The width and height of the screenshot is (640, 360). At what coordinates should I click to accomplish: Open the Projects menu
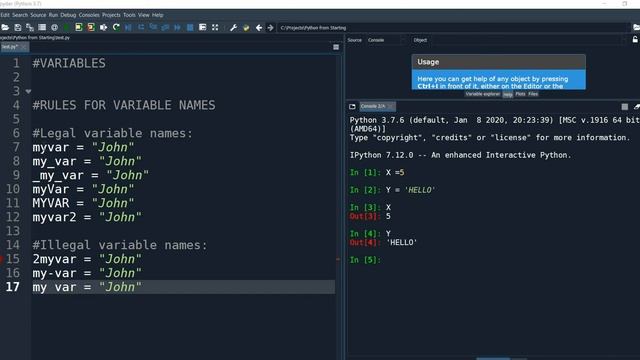pyautogui.click(x=111, y=15)
